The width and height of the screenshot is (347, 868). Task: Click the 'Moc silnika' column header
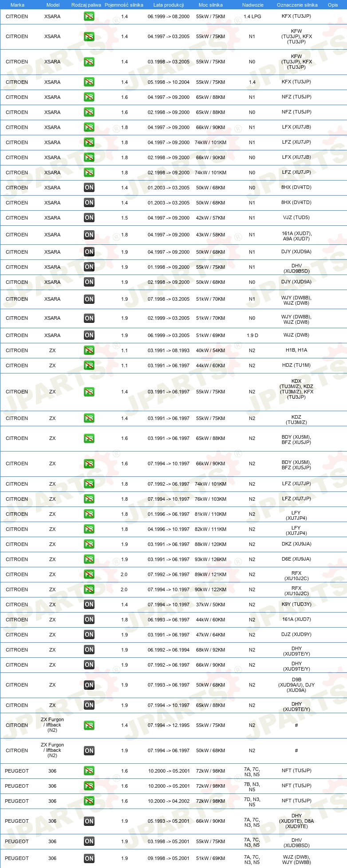(211, 5)
